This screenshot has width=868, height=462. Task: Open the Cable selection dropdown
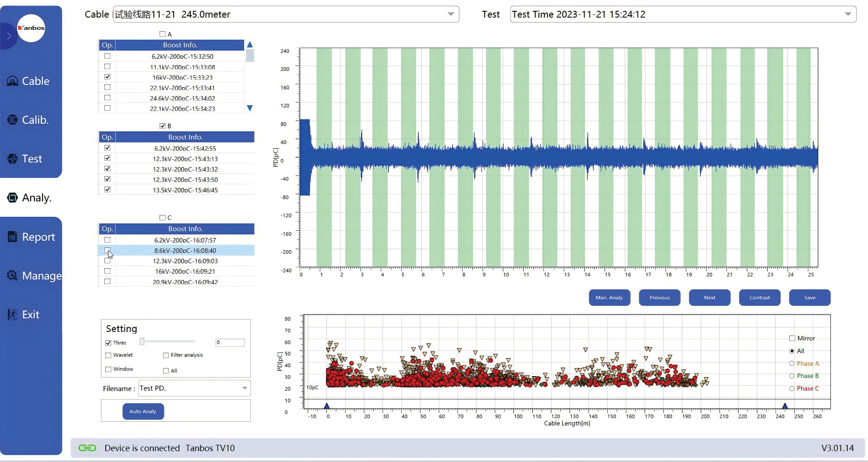(450, 14)
